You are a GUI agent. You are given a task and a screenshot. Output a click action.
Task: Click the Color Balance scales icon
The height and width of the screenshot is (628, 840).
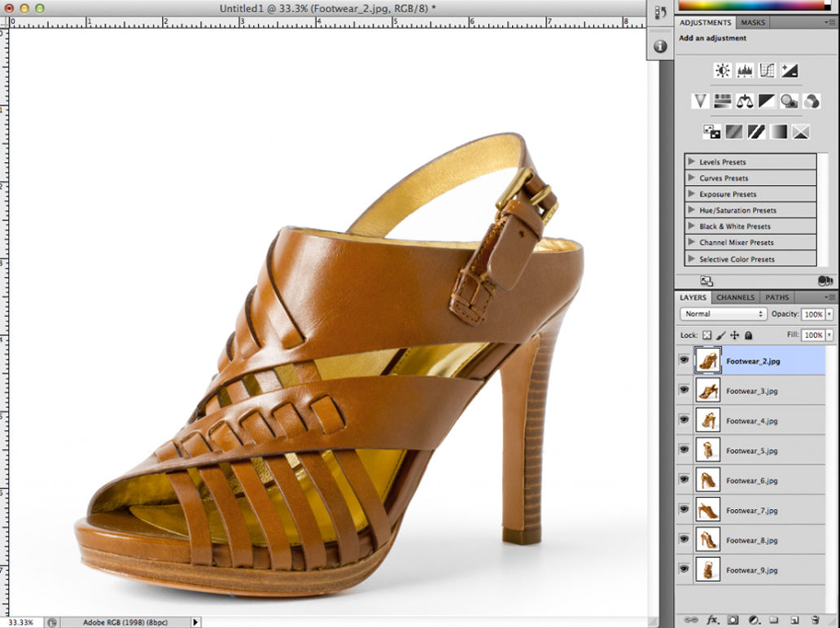pos(744,101)
